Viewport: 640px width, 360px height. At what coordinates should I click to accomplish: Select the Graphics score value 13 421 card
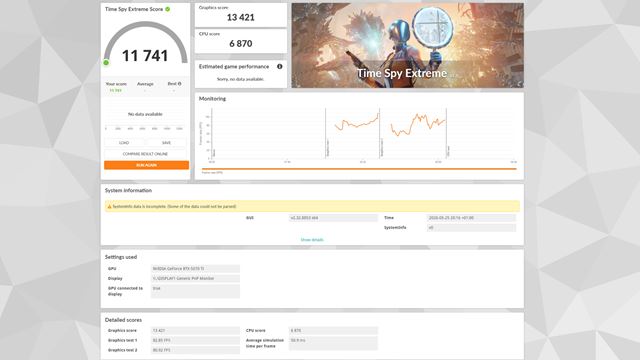tap(241, 15)
